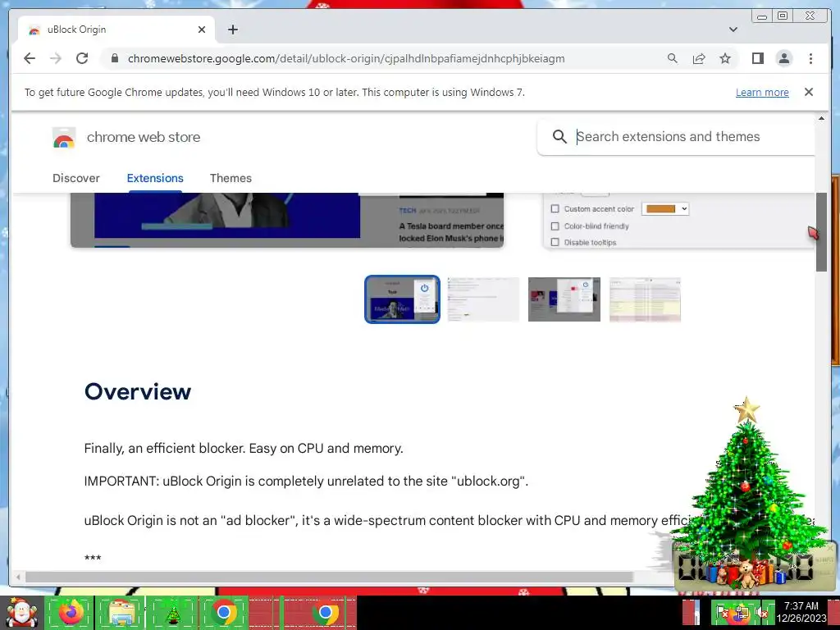Launch Firefox from the taskbar
The image size is (840, 630).
coord(71,612)
